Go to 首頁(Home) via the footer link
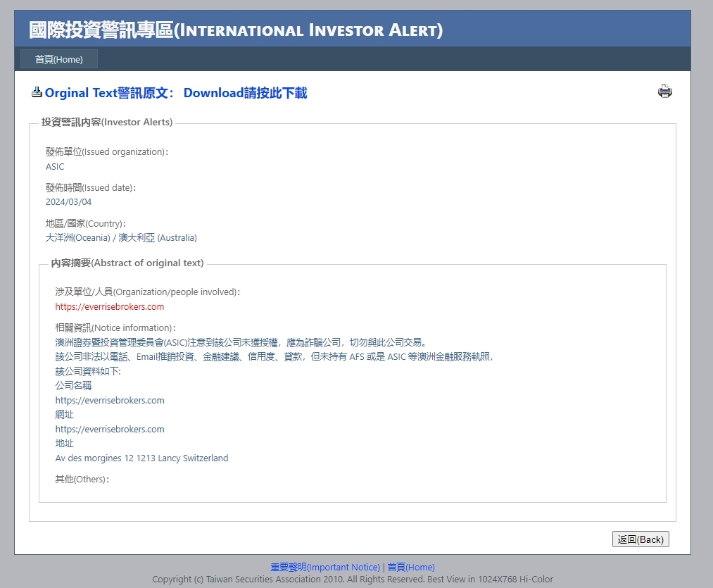Image resolution: width=713 pixels, height=588 pixels. pos(411,567)
